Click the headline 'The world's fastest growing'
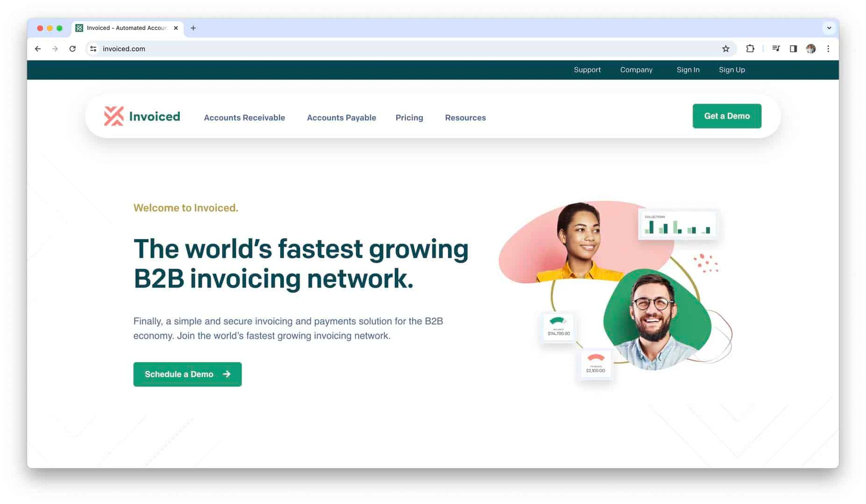866x504 pixels. 301,249
